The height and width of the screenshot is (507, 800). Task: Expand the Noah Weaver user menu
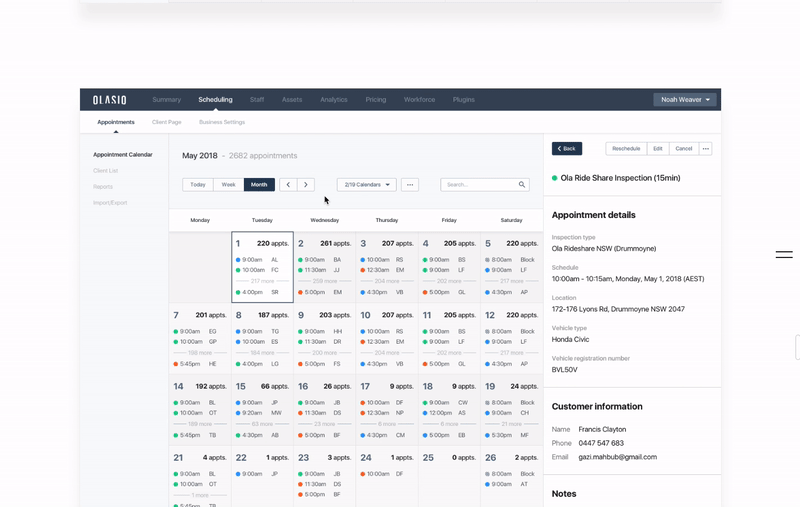click(x=685, y=100)
